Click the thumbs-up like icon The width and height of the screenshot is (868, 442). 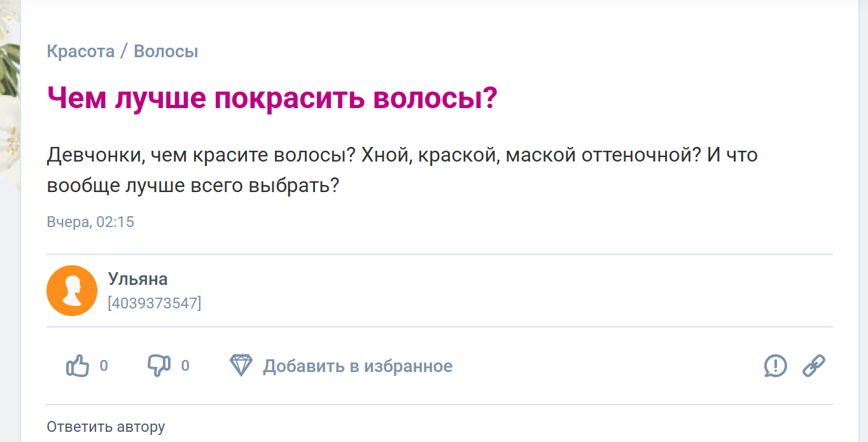click(x=78, y=366)
